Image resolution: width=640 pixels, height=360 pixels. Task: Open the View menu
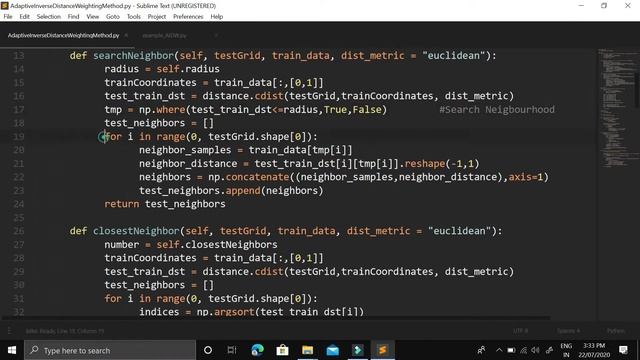point(93,17)
